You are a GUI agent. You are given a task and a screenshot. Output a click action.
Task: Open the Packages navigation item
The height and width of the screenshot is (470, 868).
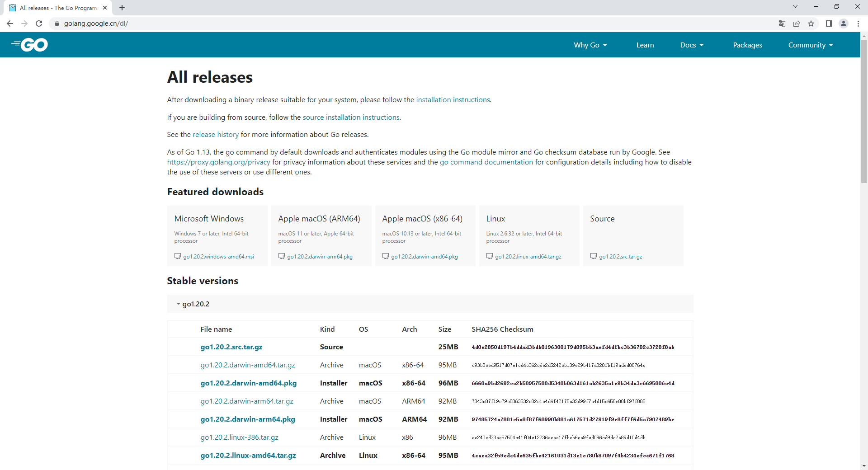(747, 45)
